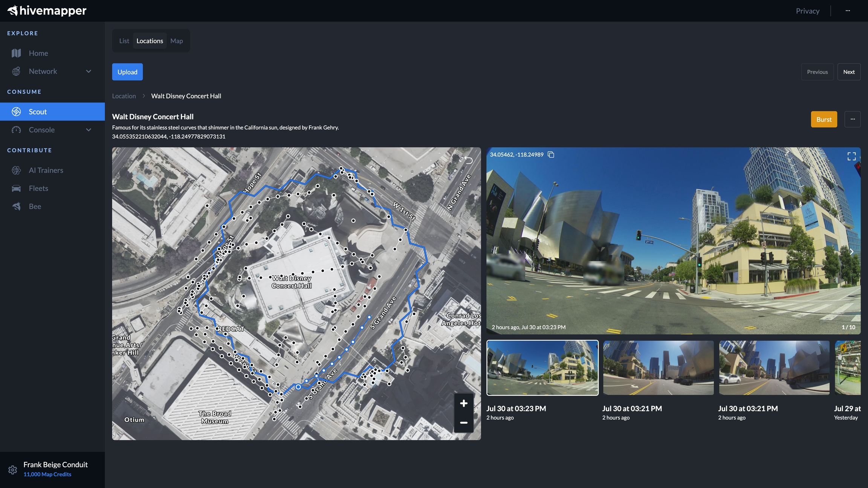Click Walt Disney Concert Hall breadcrumb
Image resolution: width=868 pixels, height=488 pixels.
click(x=186, y=96)
